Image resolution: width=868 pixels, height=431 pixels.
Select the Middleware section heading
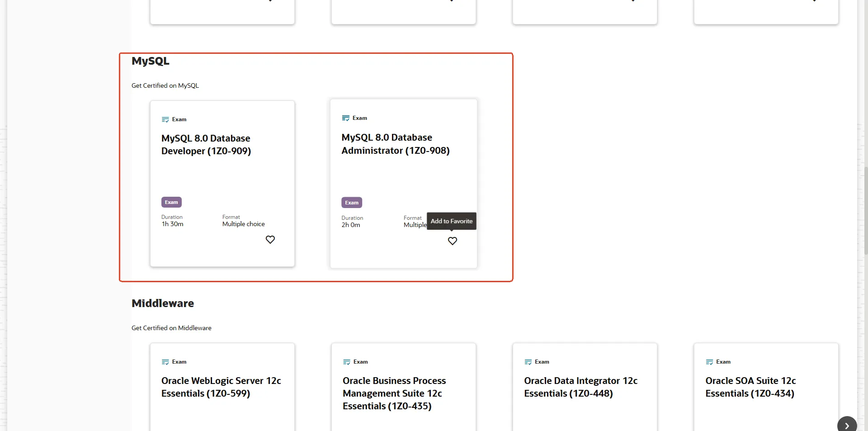(163, 303)
